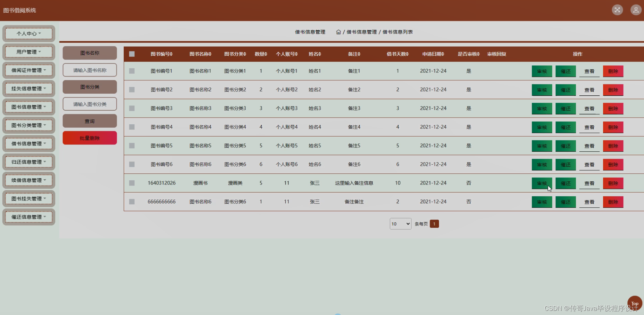644x315 pixels.
Task: Click the X icon in the top bar
Action: pyautogui.click(x=617, y=10)
